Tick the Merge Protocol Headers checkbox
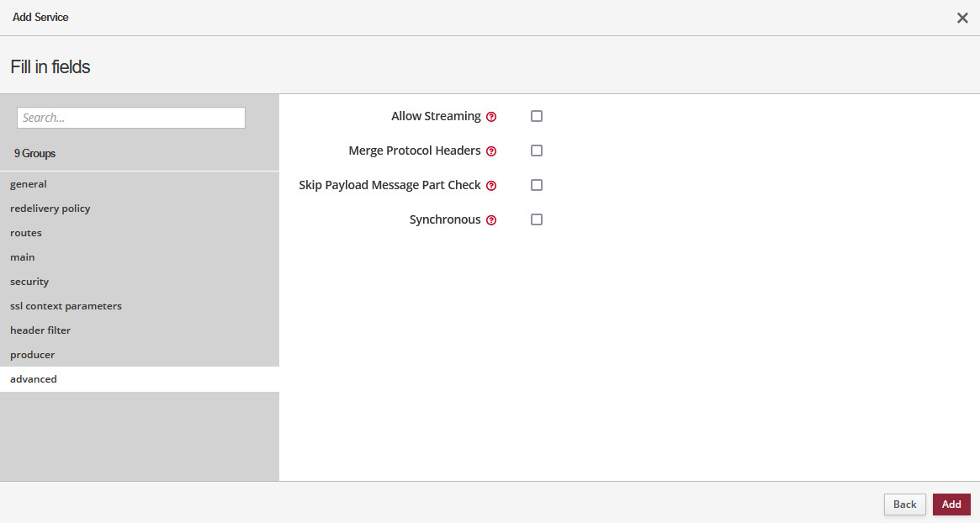Viewport: 980px width, 523px height. click(537, 151)
